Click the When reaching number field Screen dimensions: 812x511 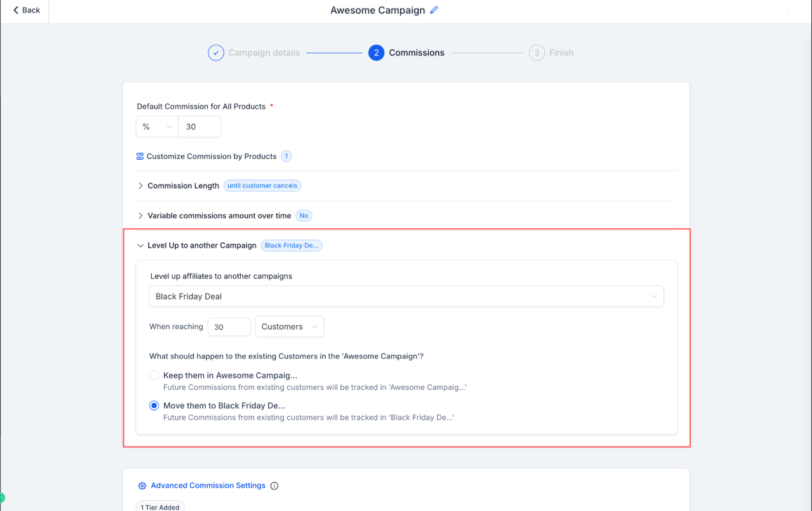tap(229, 327)
